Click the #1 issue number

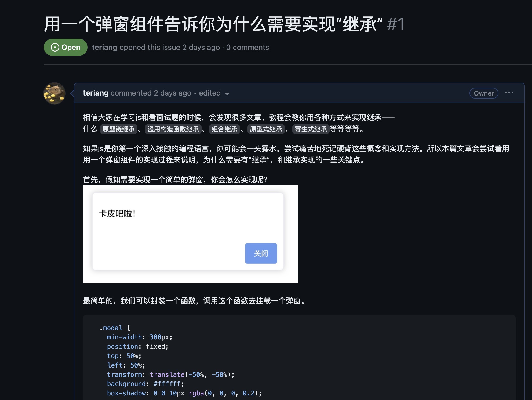(395, 24)
